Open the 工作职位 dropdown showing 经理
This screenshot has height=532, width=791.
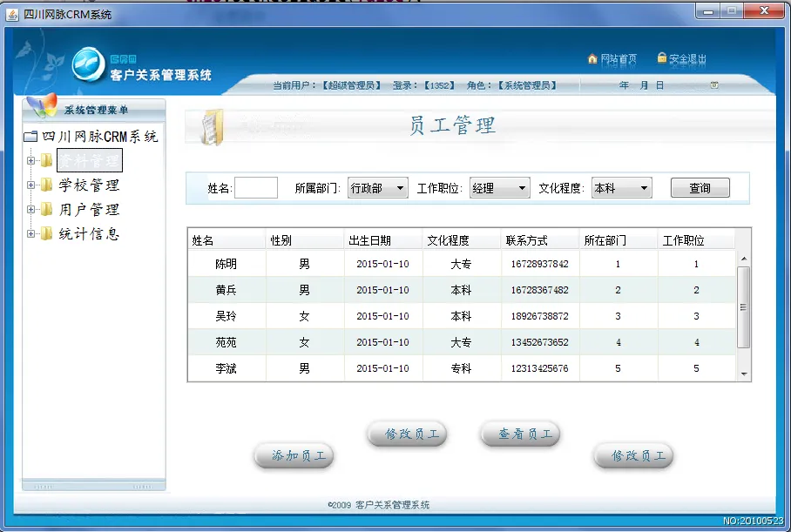(x=499, y=188)
